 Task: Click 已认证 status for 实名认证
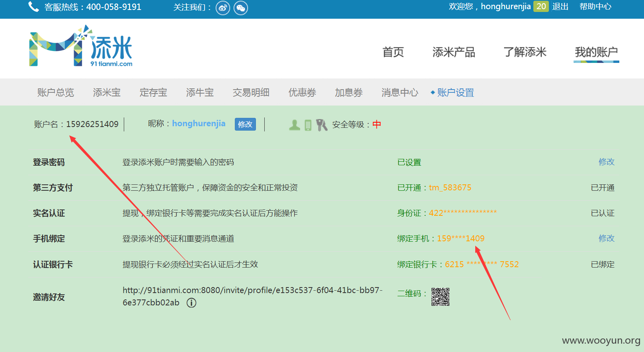click(603, 213)
